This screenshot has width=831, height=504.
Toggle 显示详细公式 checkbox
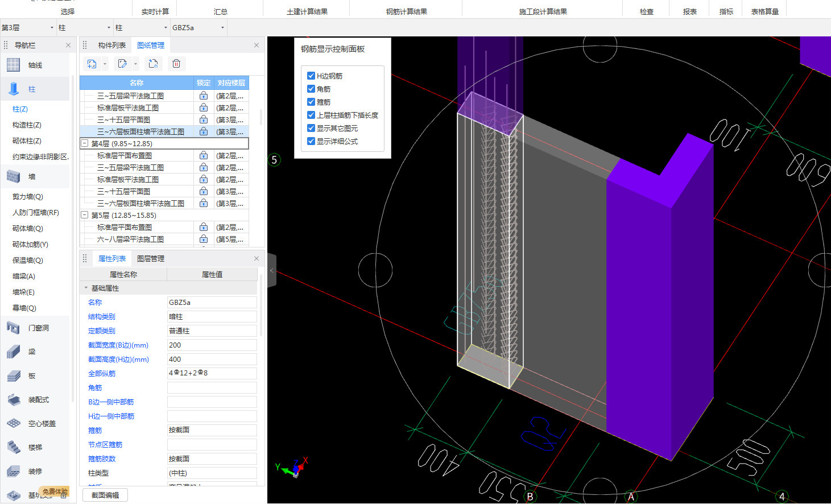point(311,141)
